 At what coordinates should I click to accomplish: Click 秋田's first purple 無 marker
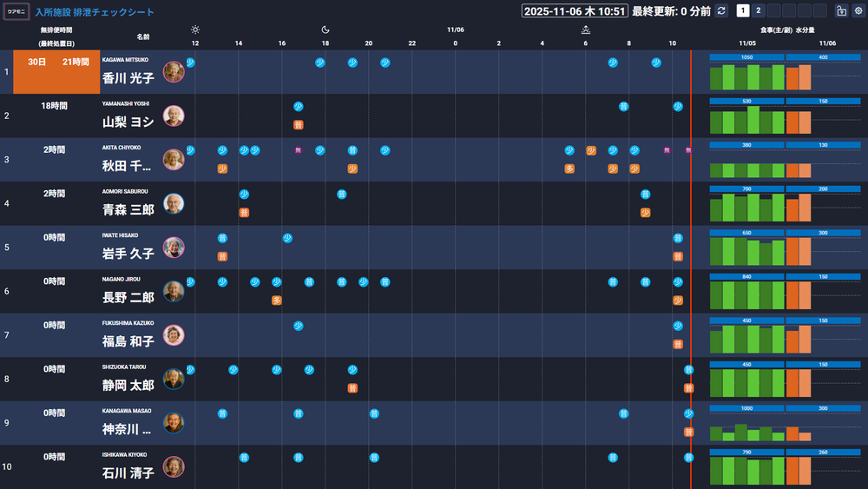299,150
